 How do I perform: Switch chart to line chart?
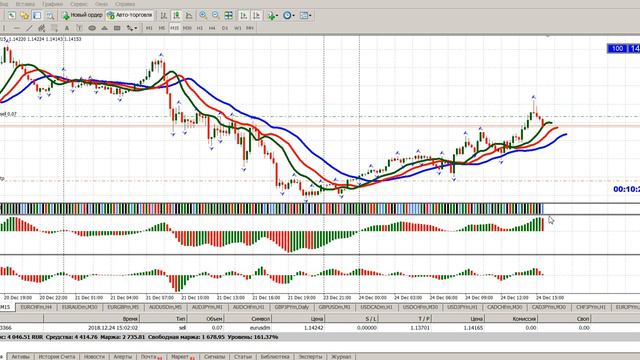[x=189, y=16]
